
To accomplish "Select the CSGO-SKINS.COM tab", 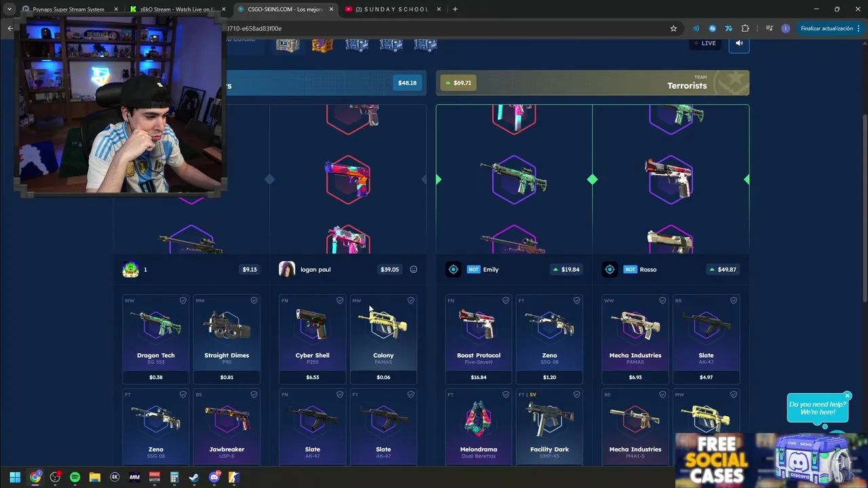I will click(x=285, y=9).
